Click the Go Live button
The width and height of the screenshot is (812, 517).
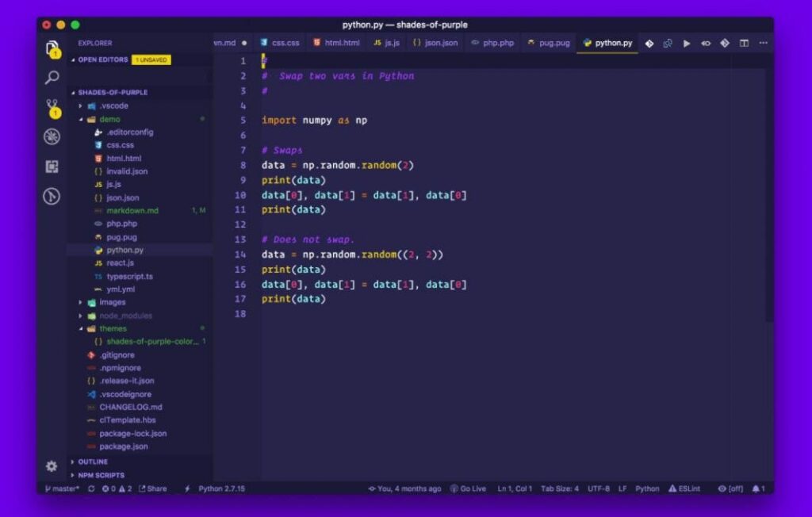[468, 488]
